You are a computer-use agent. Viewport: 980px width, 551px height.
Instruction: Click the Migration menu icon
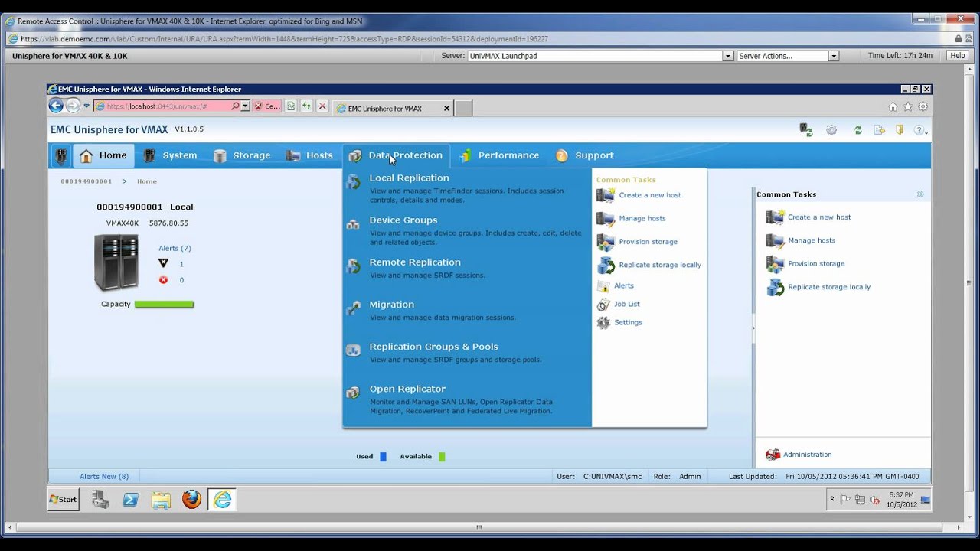(353, 308)
